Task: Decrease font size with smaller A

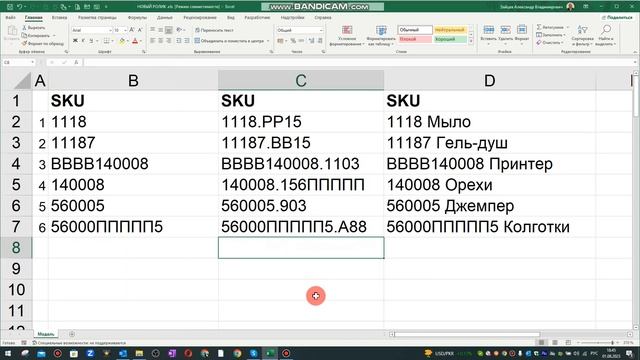Action: 140,30
